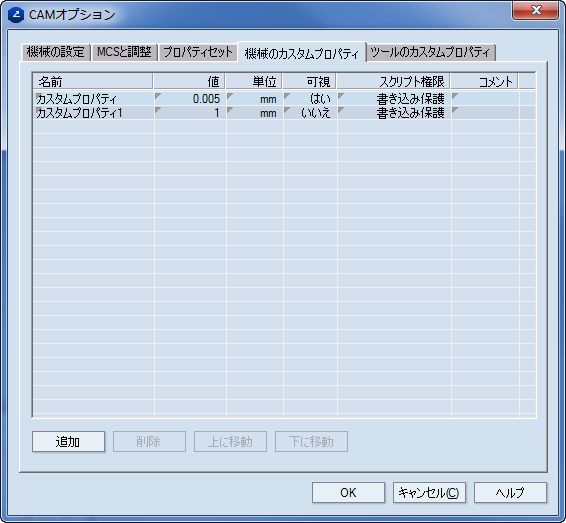Click the スクリプト権限 column header
The image size is (566, 523).
(393, 81)
